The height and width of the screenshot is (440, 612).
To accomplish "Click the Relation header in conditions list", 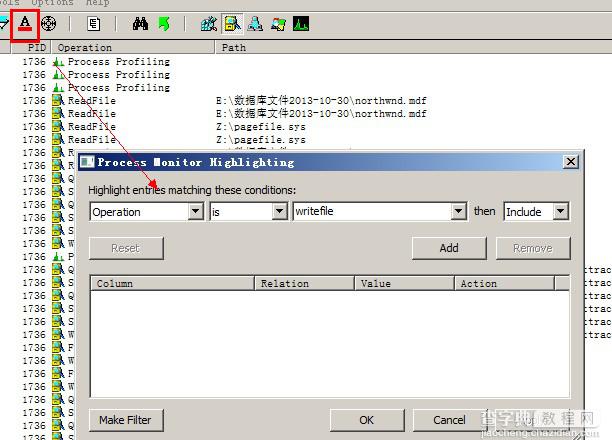I will pos(304,283).
